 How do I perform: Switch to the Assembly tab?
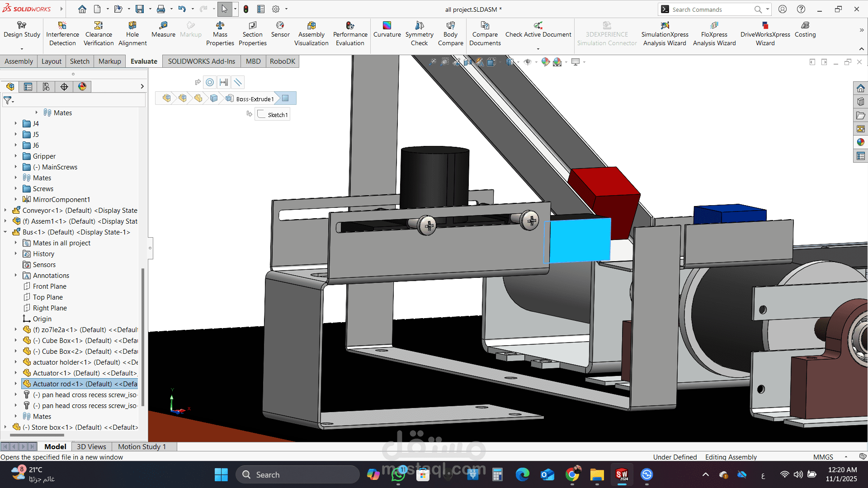(19, 61)
